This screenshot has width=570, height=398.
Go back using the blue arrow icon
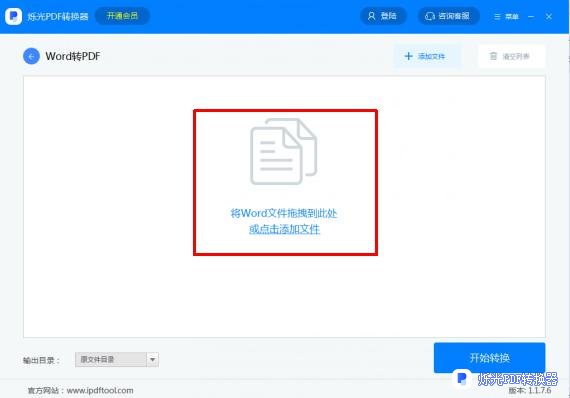tap(31, 56)
